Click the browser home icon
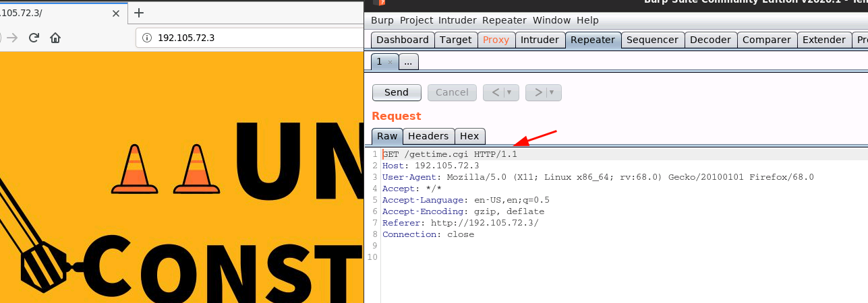Image resolution: width=868 pixels, height=303 pixels. [55, 38]
